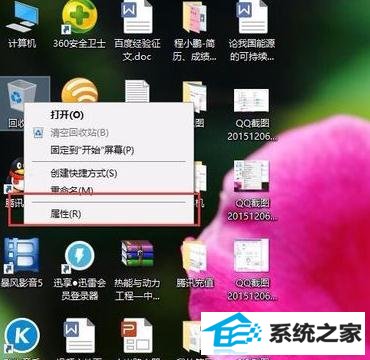
Task: Choose 打开(O) in the context menu
Action: [x=109, y=115]
